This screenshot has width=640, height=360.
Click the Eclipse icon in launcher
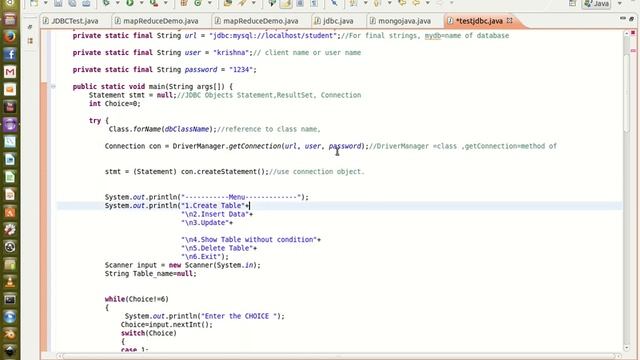tap(10, 124)
